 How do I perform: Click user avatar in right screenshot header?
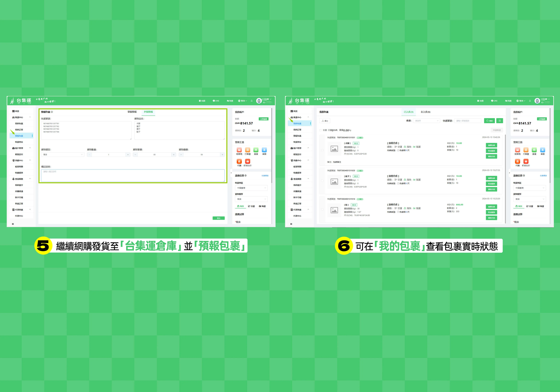coord(537,101)
